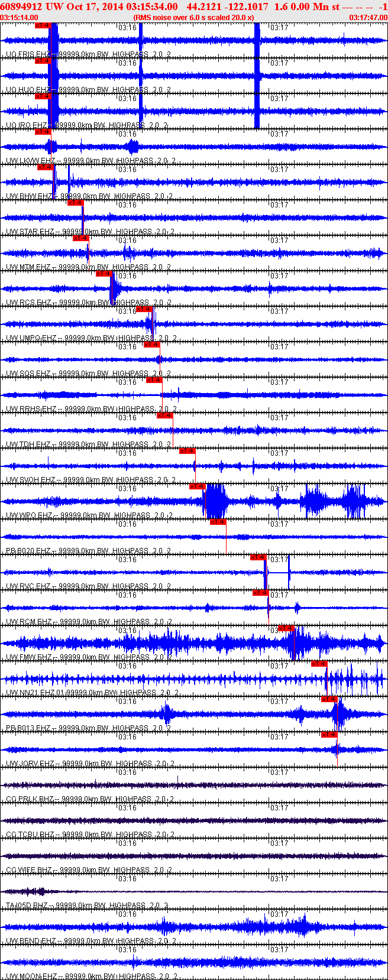Click the large wave burst on UW WPO trace
Screen dimensions: 388x980
(214, 501)
